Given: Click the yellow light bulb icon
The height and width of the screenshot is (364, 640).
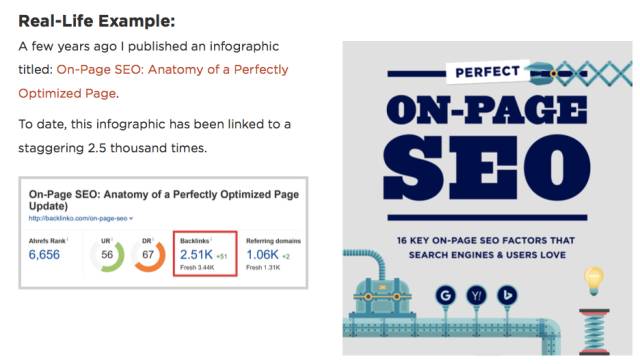Looking at the screenshot, I should pos(594,280).
